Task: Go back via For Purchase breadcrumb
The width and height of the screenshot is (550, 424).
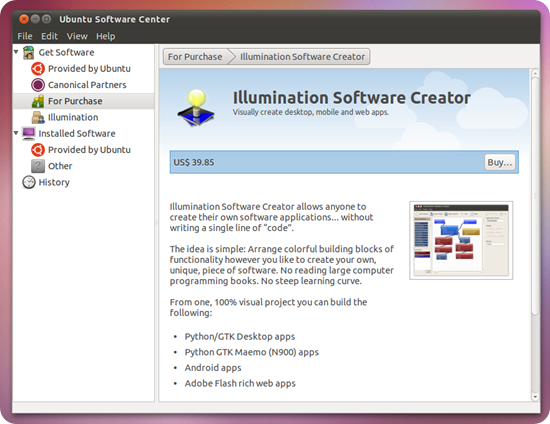Action: [x=195, y=57]
